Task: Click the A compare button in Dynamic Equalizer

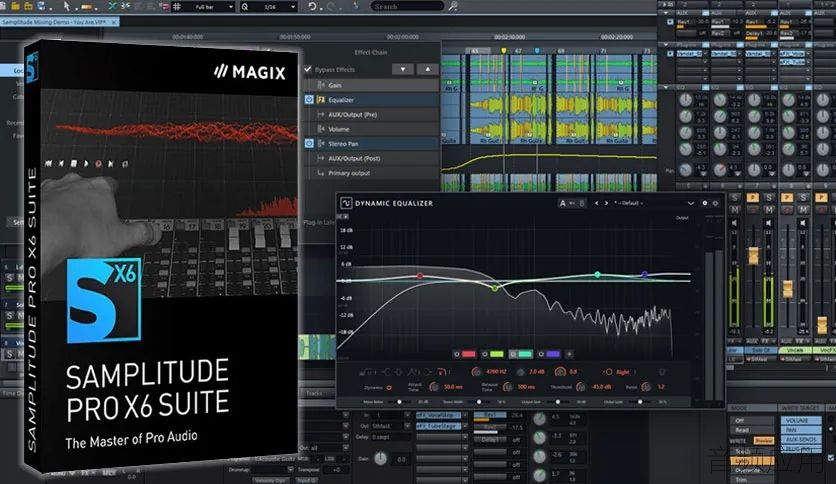Action: [x=562, y=203]
